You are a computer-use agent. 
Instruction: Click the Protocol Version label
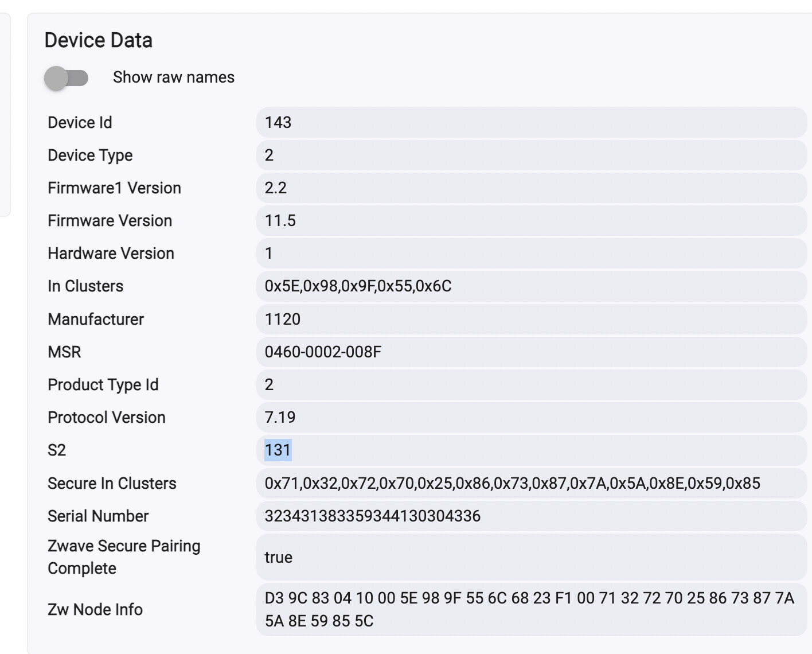point(107,417)
